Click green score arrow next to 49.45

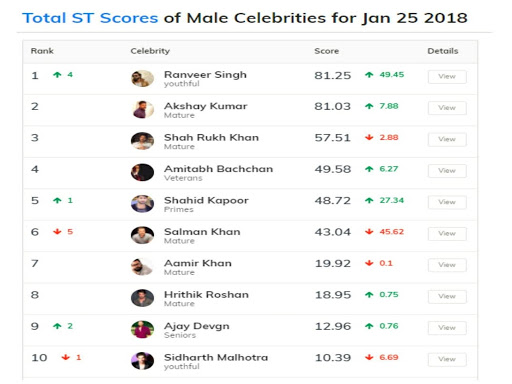(369, 75)
